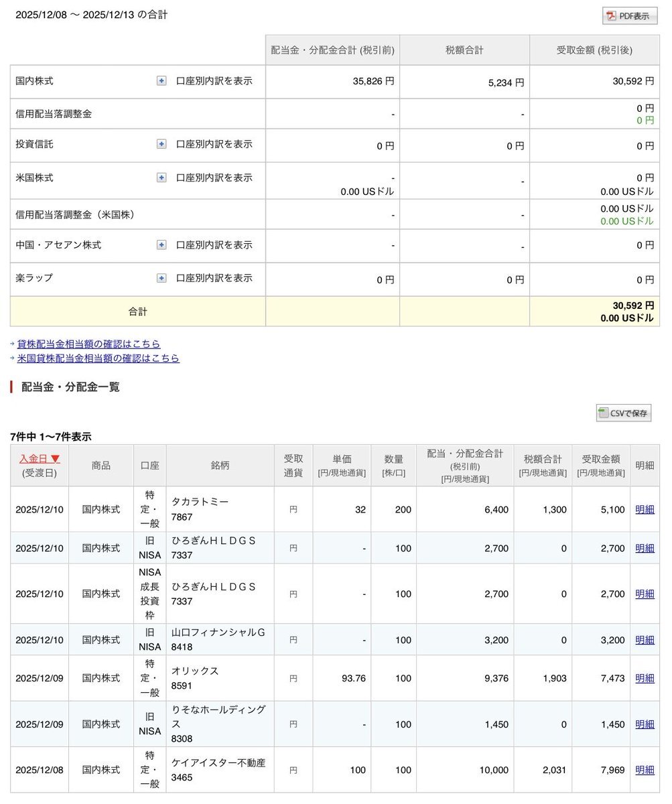
Task: Expand 中国・アセアン株式 breakdown plus icon
Action: tap(161, 245)
